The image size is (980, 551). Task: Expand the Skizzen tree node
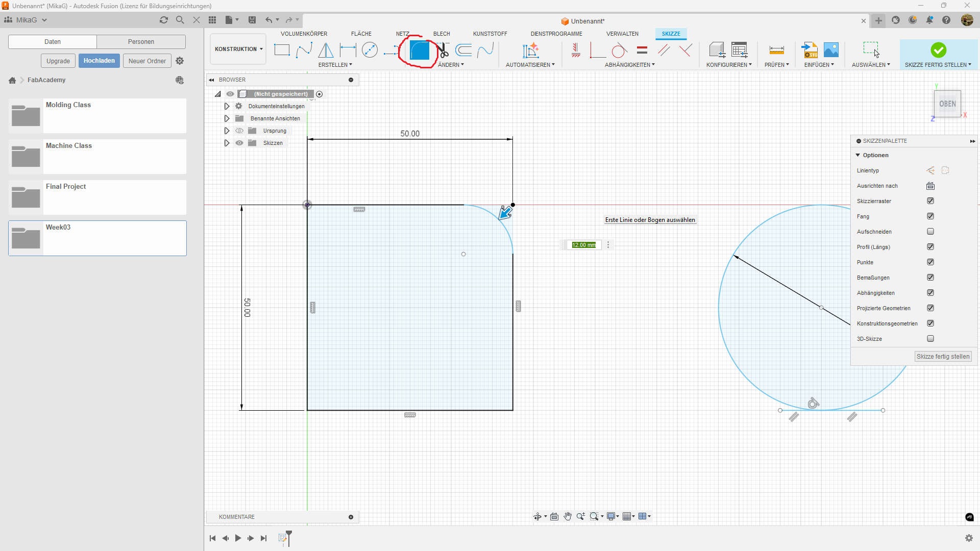point(227,143)
